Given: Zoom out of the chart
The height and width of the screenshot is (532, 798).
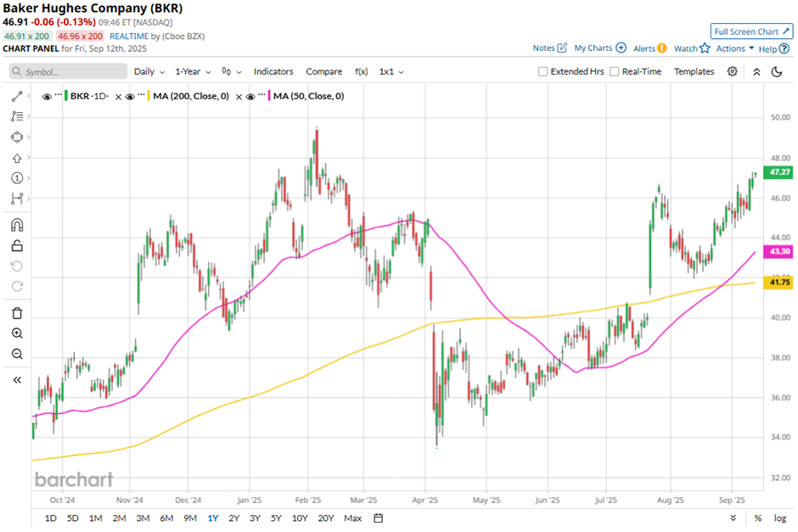Looking at the screenshot, I should (x=17, y=354).
